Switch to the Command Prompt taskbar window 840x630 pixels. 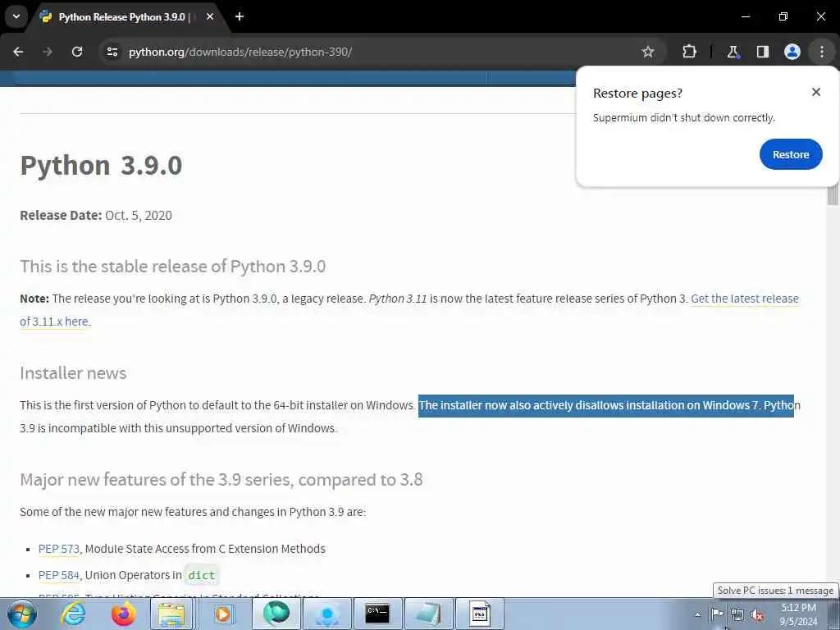[377, 614]
